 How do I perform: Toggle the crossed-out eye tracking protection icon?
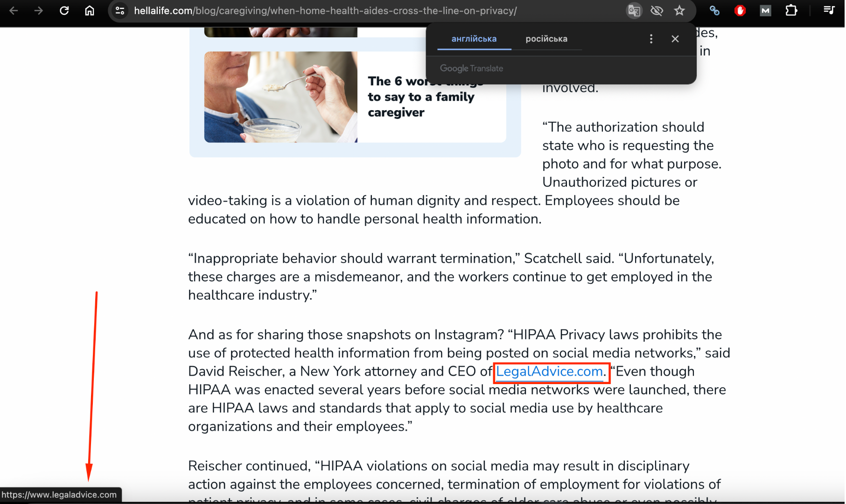(x=657, y=10)
